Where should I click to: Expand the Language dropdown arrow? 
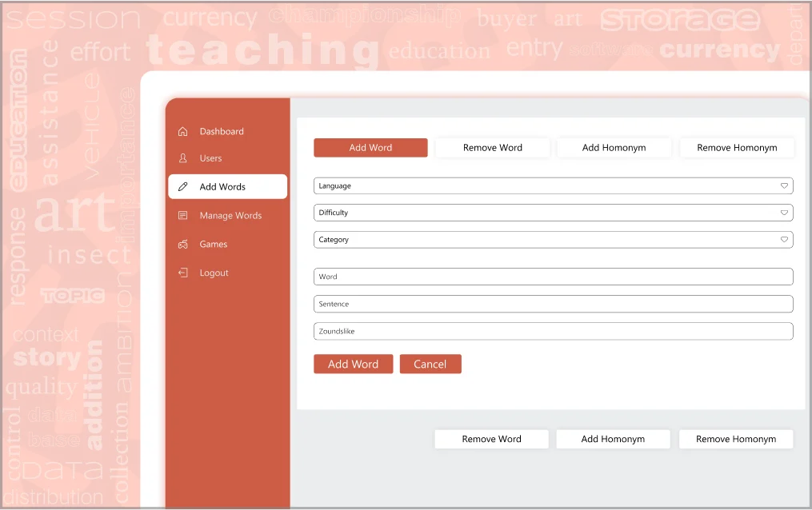coord(784,185)
